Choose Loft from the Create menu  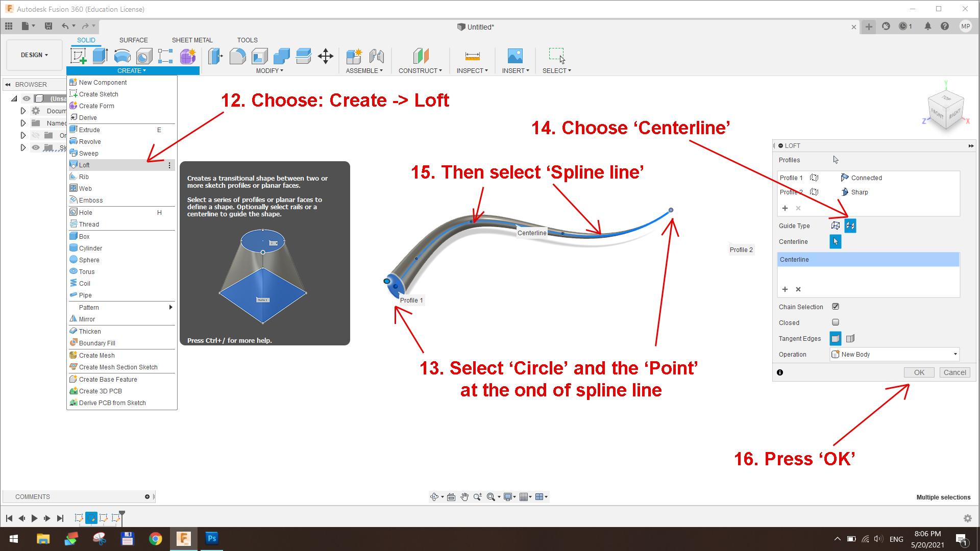(85, 165)
